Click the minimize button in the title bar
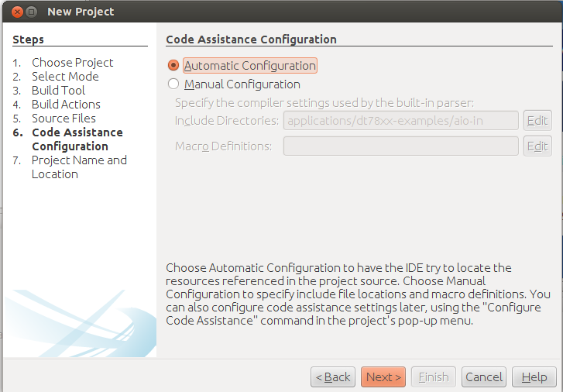This screenshot has height=392, width=563. pyautogui.click(x=31, y=12)
